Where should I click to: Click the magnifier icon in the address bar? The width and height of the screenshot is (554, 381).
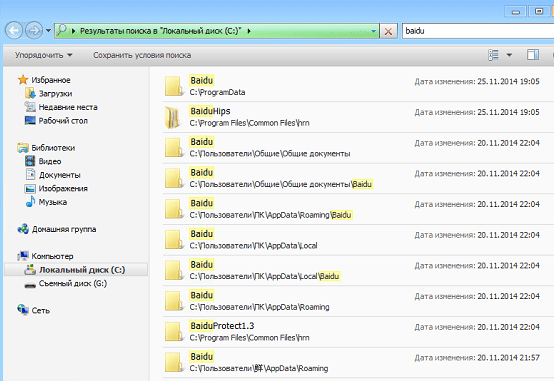61,30
